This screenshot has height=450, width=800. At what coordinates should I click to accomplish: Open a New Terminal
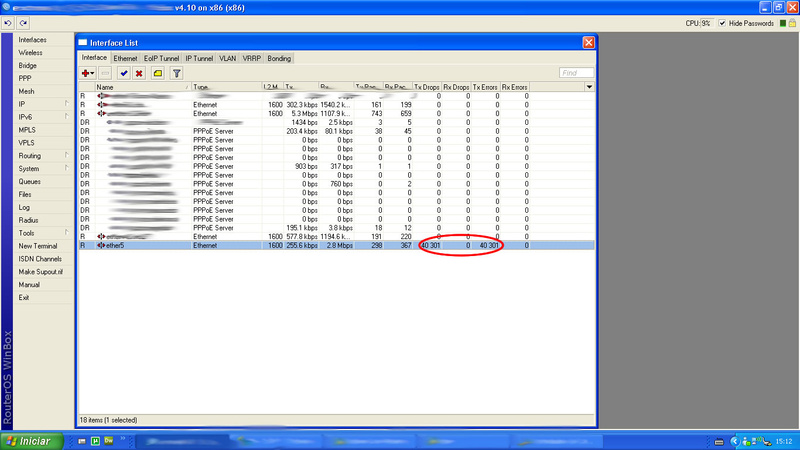[x=38, y=246]
